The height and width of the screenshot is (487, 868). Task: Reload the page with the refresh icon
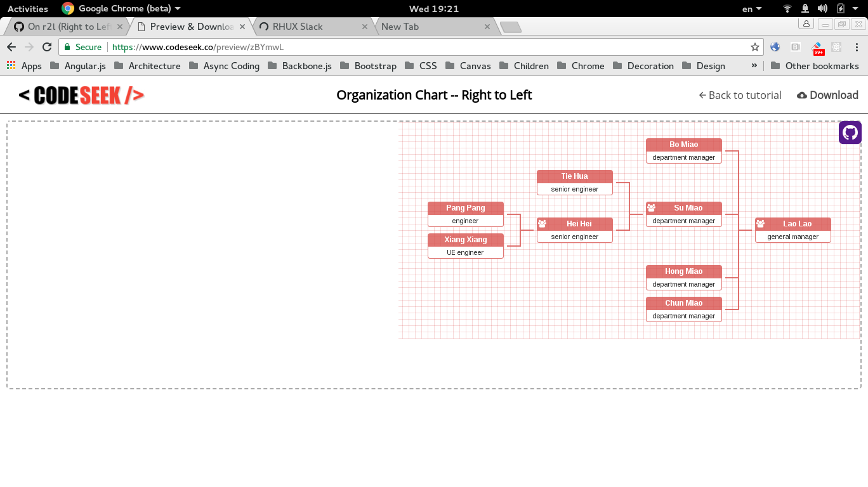[x=46, y=47]
